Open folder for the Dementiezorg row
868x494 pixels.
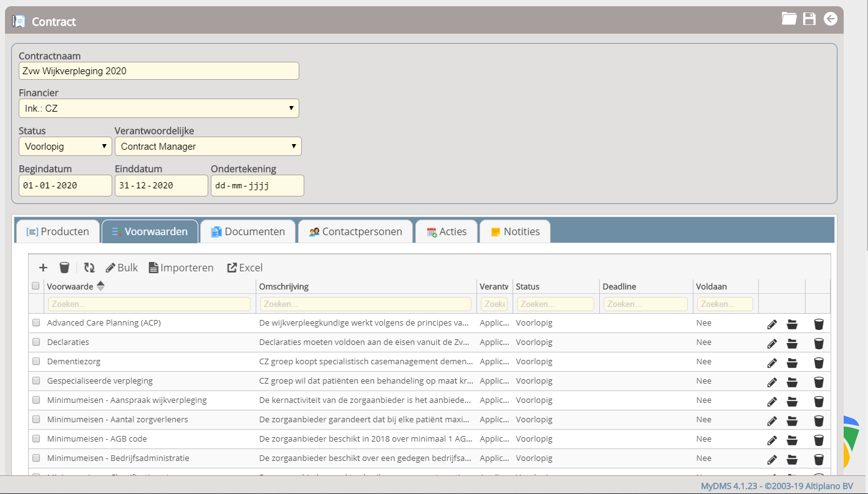pos(792,362)
